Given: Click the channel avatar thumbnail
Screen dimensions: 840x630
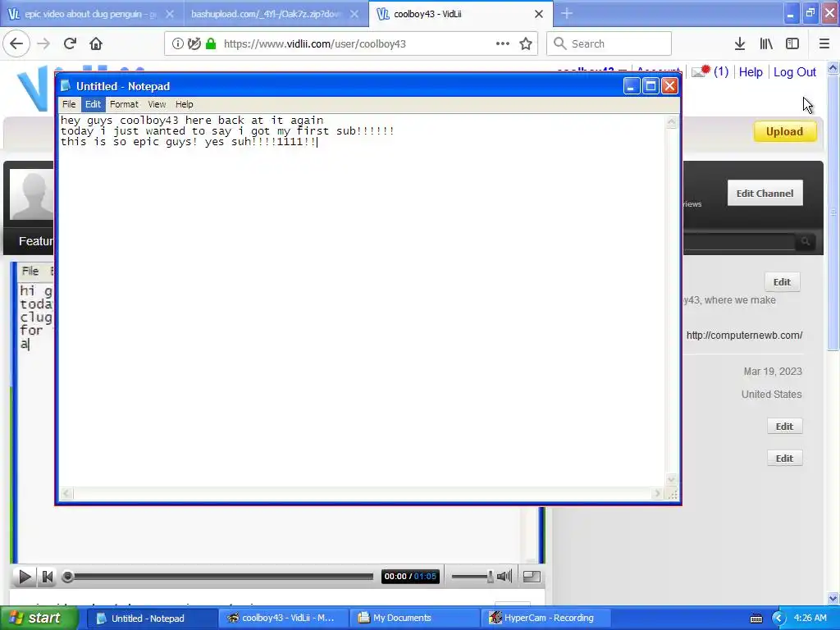Looking at the screenshot, I should 32,194.
